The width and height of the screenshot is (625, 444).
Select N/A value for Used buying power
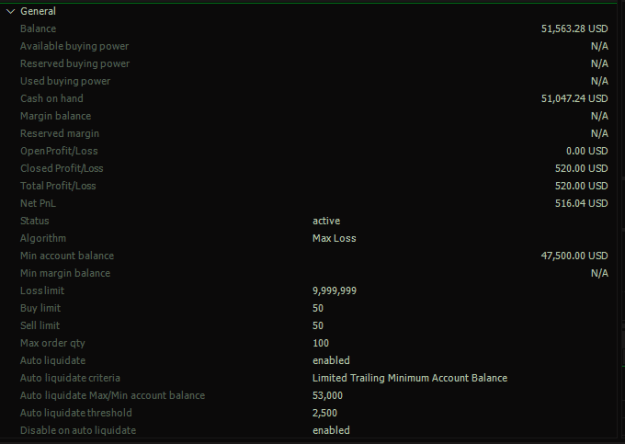599,81
